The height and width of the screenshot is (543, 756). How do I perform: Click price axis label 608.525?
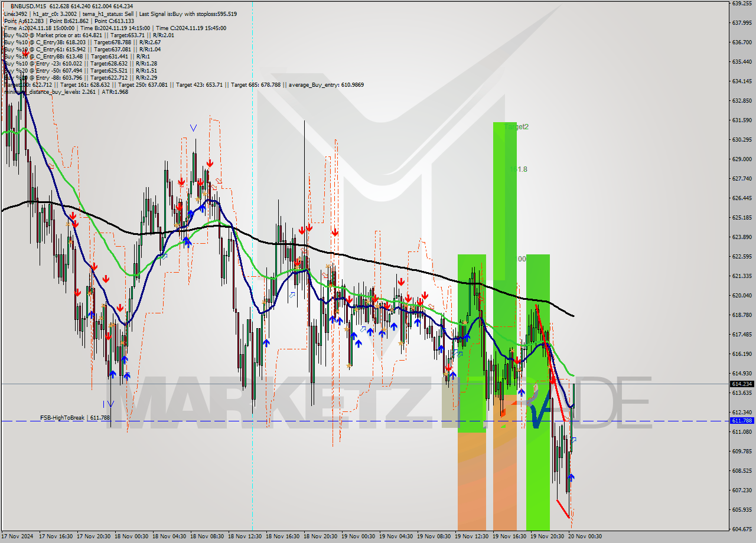coord(742,470)
